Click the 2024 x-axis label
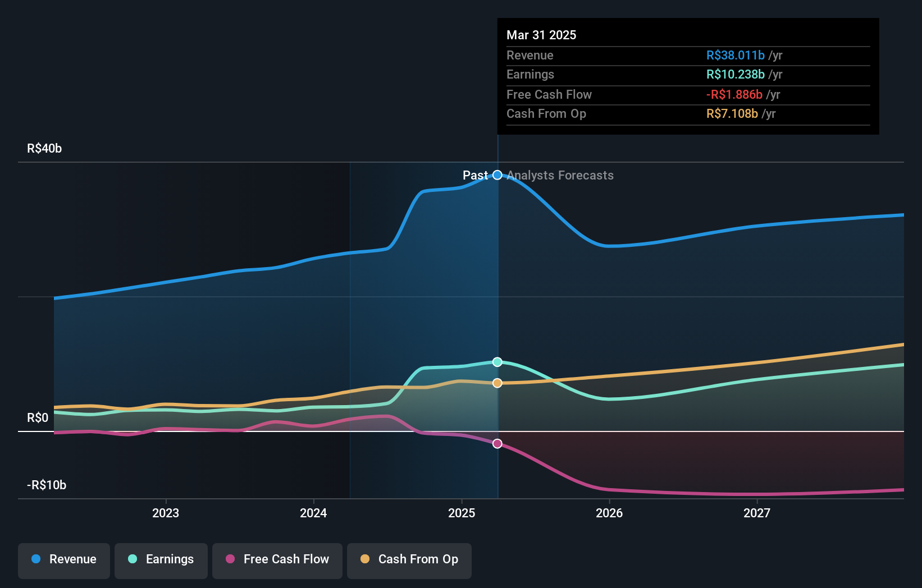 click(313, 513)
